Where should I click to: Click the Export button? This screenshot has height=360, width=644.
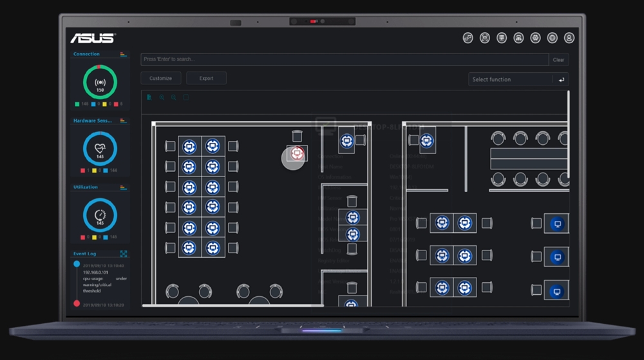(206, 78)
